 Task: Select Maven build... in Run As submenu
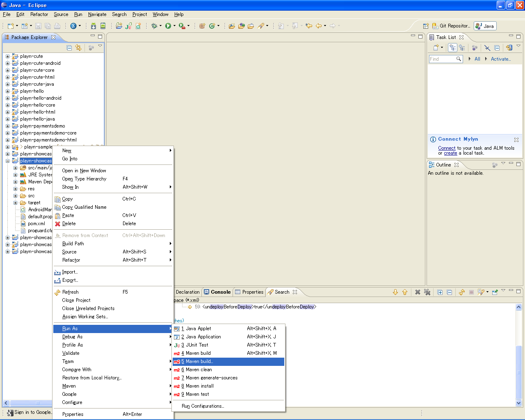228,361
